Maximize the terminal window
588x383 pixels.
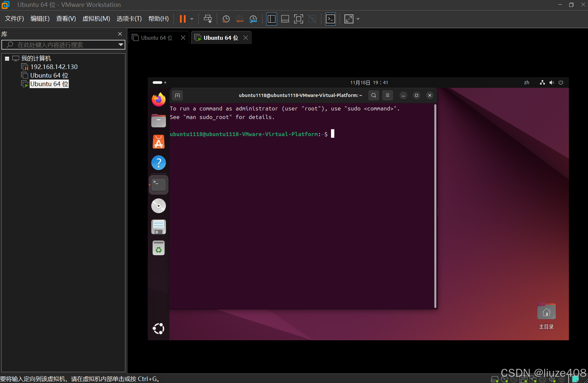pyautogui.click(x=416, y=95)
